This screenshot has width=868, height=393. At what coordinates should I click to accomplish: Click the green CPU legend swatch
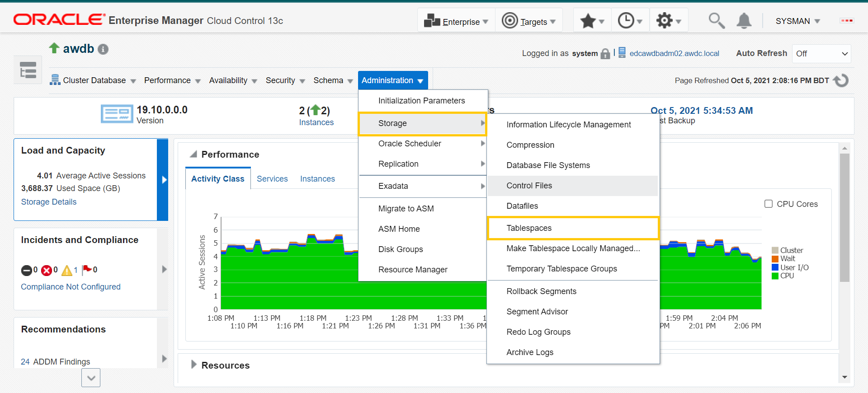775,276
